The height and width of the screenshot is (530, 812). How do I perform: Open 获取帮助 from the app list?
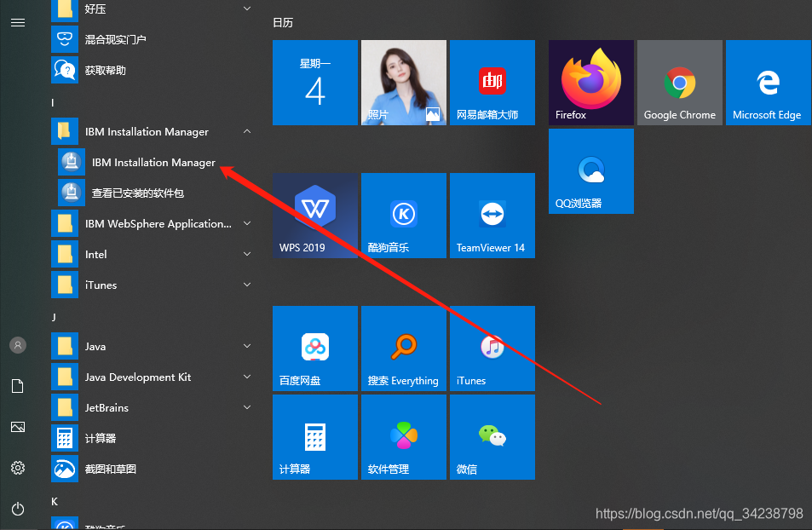(x=153, y=70)
